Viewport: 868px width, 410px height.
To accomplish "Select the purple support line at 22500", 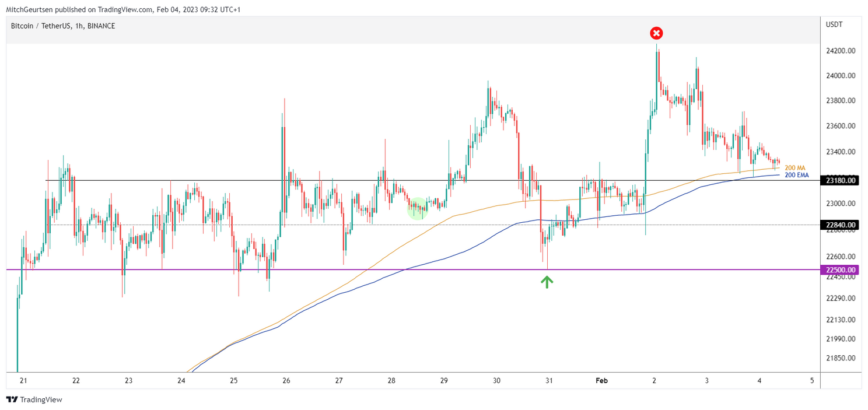I will [350, 269].
